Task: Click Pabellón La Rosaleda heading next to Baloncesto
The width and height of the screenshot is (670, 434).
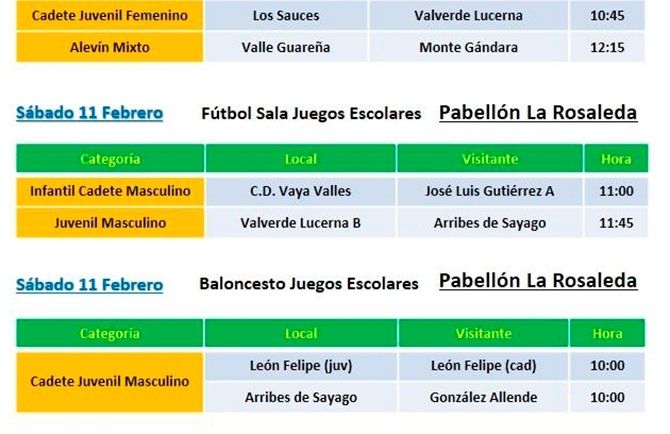Action: [538, 281]
